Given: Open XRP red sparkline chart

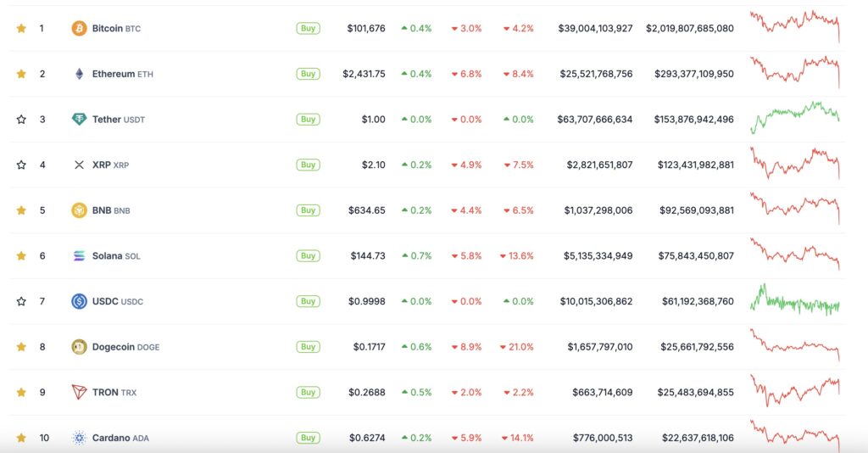Looking at the screenshot, I should click(x=795, y=163).
